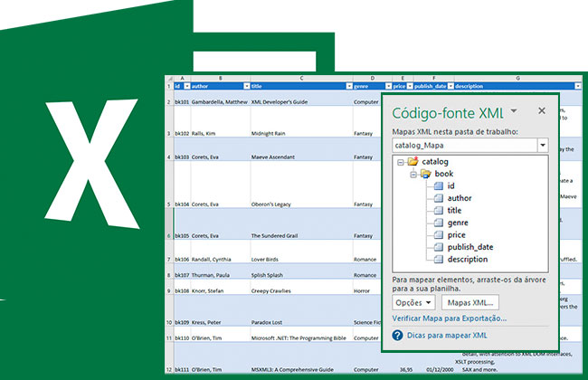Click the genre element icon in tree

tap(439, 223)
